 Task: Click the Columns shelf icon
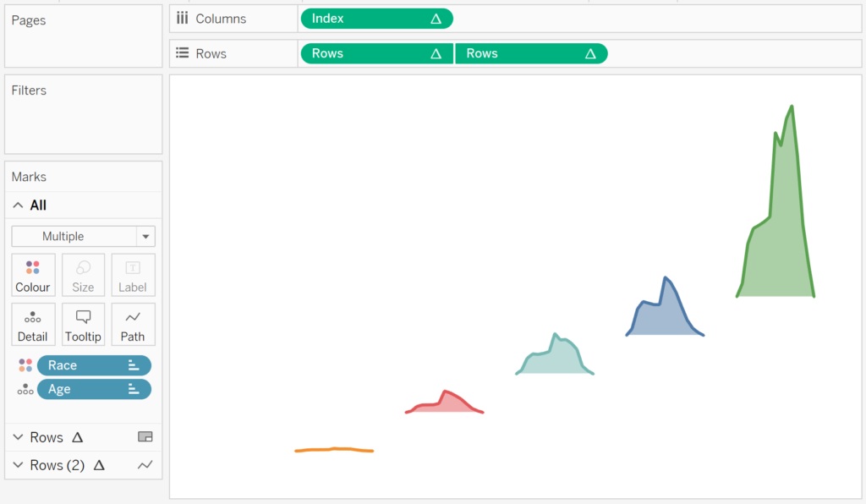click(183, 19)
